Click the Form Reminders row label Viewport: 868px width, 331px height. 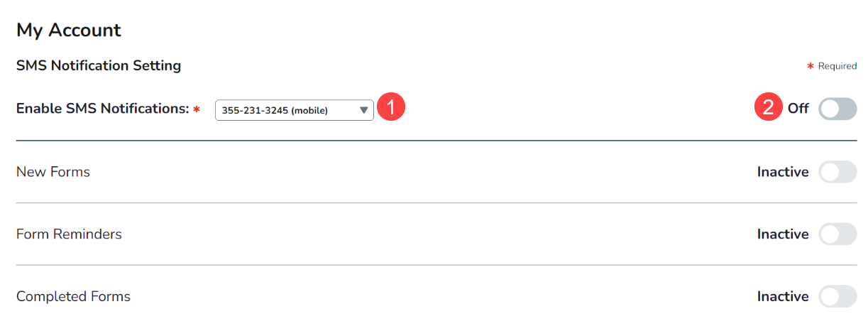click(x=69, y=234)
